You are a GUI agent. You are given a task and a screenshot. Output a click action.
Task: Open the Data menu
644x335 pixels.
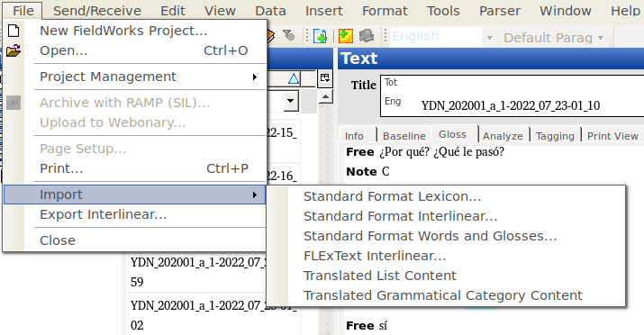click(270, 11)
